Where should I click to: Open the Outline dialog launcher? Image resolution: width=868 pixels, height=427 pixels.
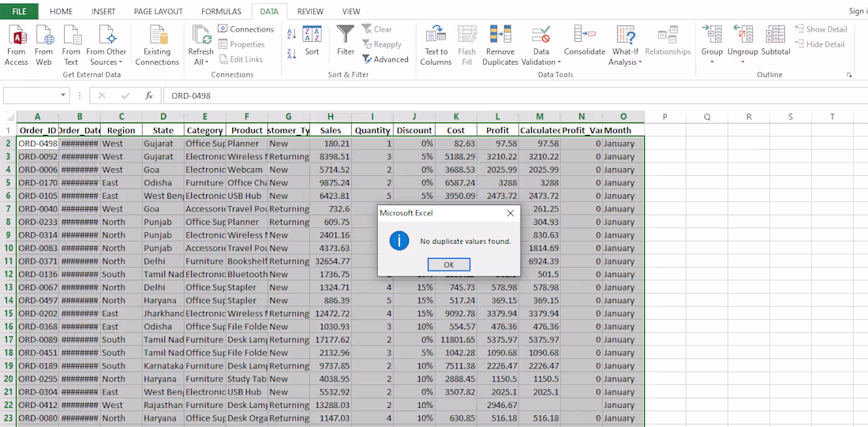(x=849, y=75)
